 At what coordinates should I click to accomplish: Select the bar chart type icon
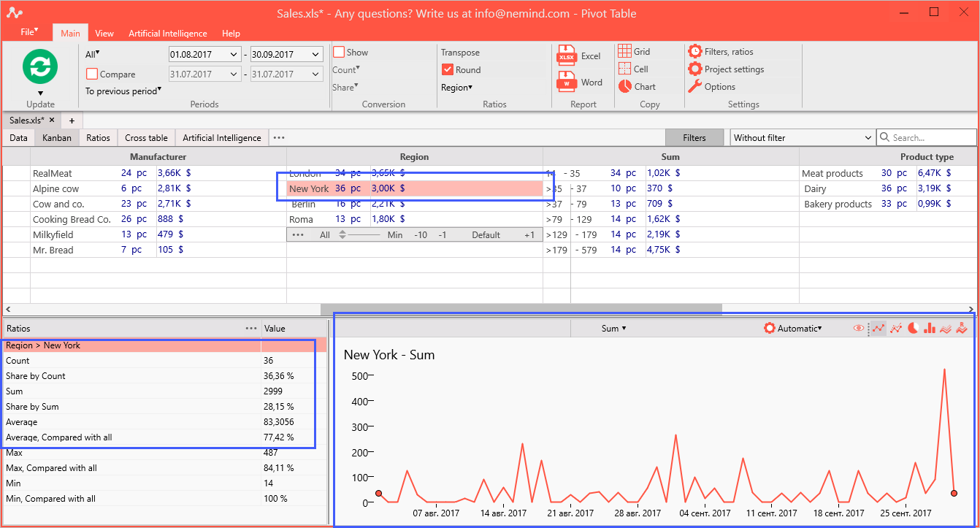pos(929,329)
